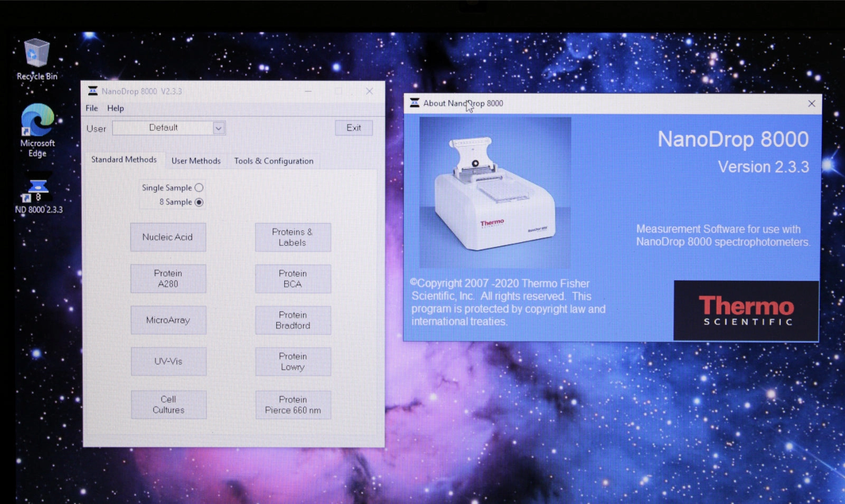Open the Cell Cultures method
Image resolution: width=845 pixels, height=504 pixels.
click(x=168, y=404)
